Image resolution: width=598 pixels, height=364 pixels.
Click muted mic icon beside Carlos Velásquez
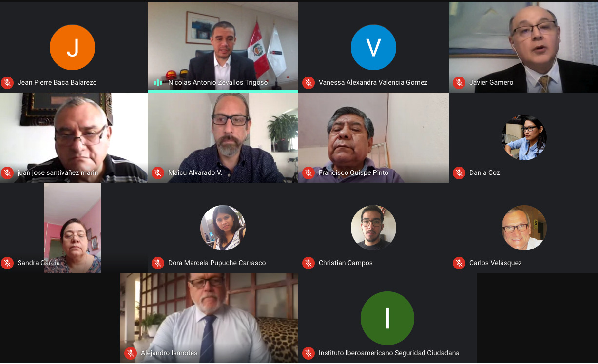[x=459, y=263]
